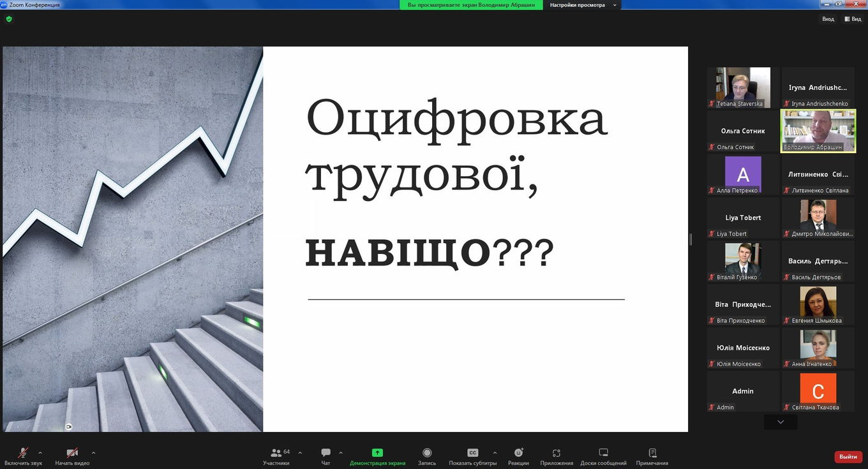Start screen sharing with Демонстрация экрана
Image resolution: width=868 pixels, height=469 pixels.
coord(377,453)
